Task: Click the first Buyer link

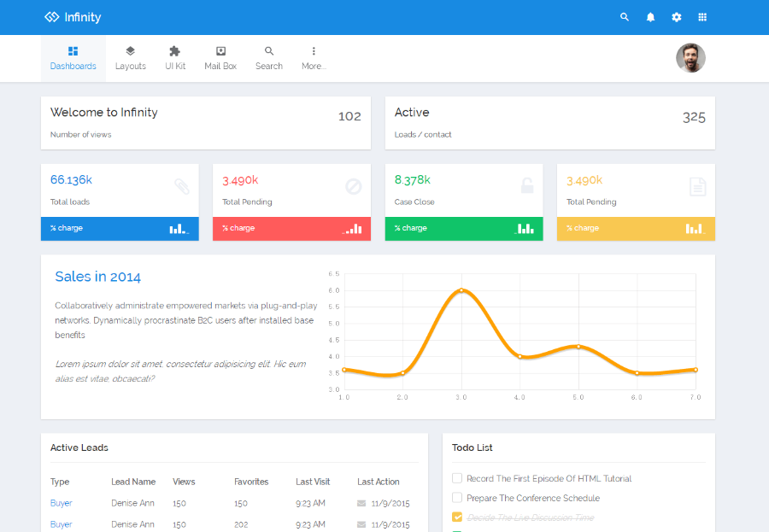Action: coord(61,503)
